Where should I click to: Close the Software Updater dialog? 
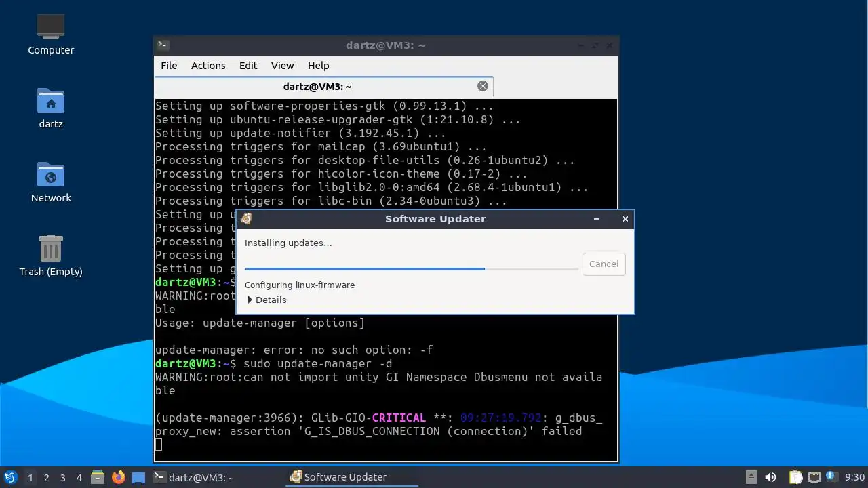pyautogui.click(x=625, y=219)
